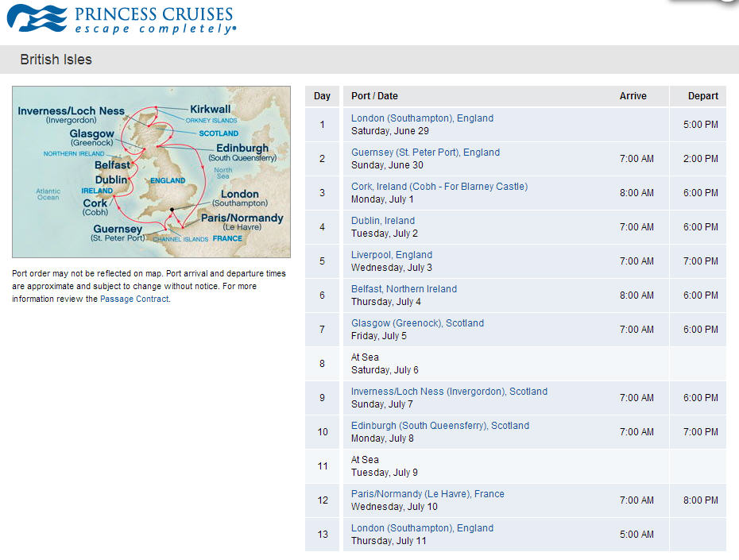Image resolution: width=739 pixels, height=560 pixels.
Task: Click Inverness/Loch Ness (Invergordon) link
Action: [449, 392]
